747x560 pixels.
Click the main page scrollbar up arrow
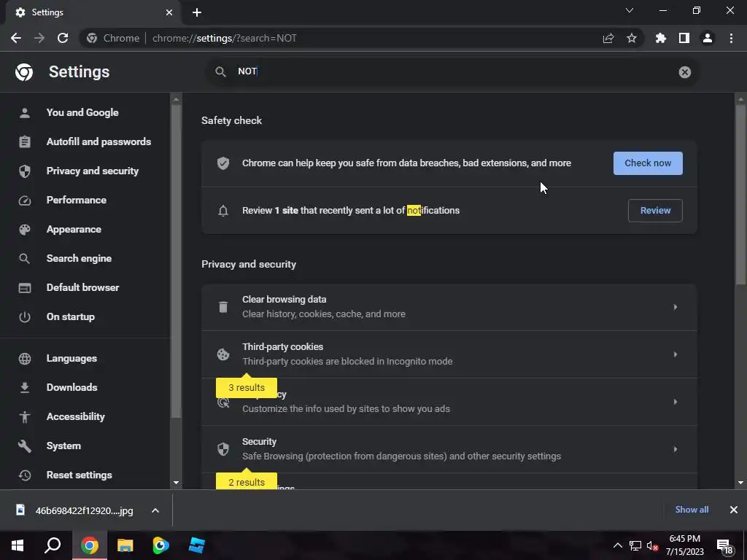tap(740, 99)
